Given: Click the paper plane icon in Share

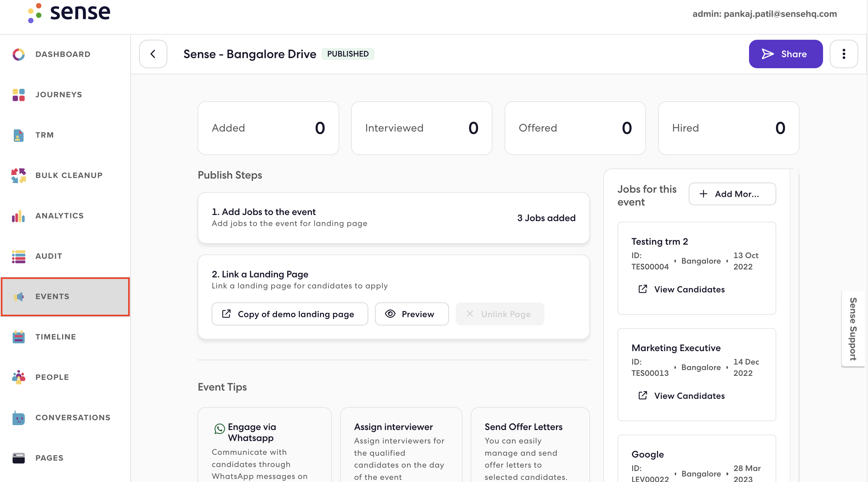Looking at the screenshot, I should pyautogui.click(x=768, y=54).
